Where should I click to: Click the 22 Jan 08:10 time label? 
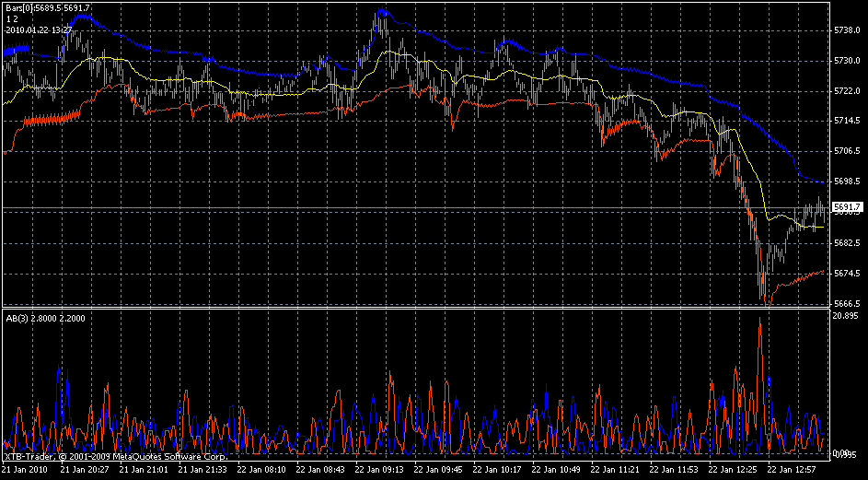coord(261,469)
